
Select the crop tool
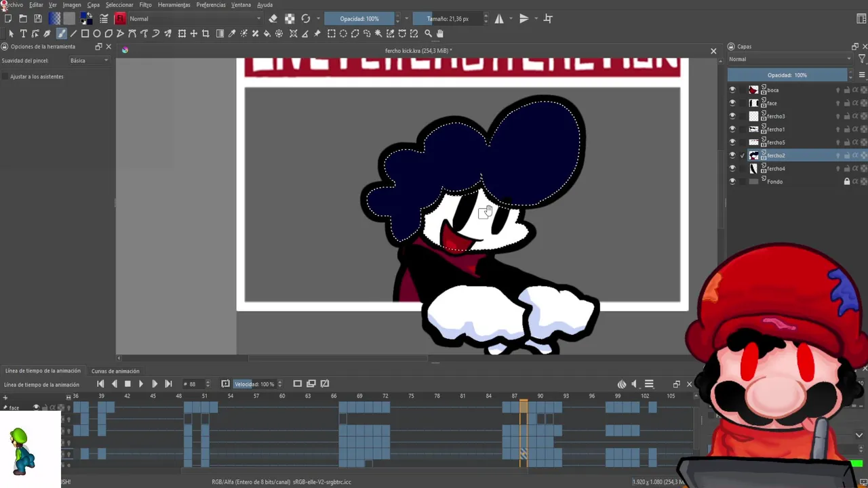205,33
